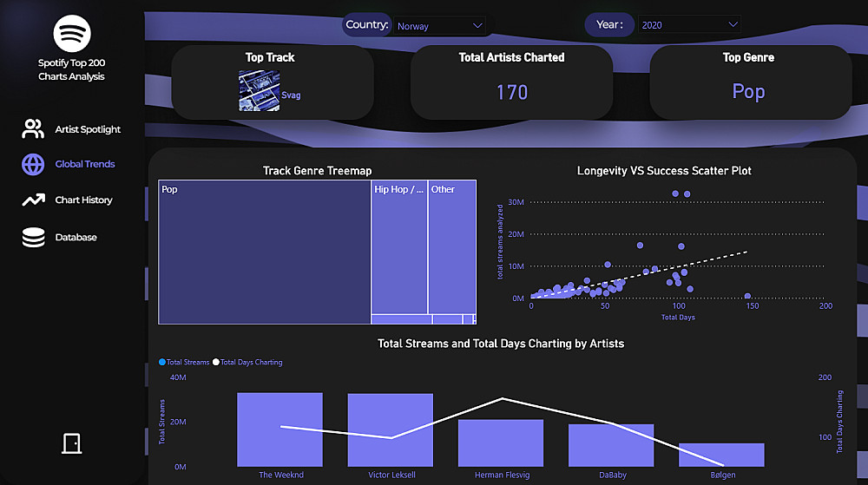Click the Spotify logo icon

pos(72,33)
